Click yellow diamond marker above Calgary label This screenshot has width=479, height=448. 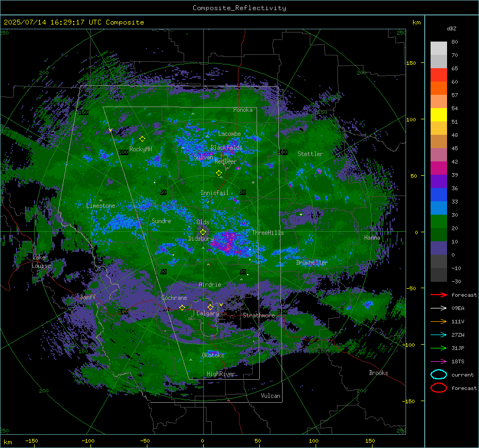click(x=210, y=307)
